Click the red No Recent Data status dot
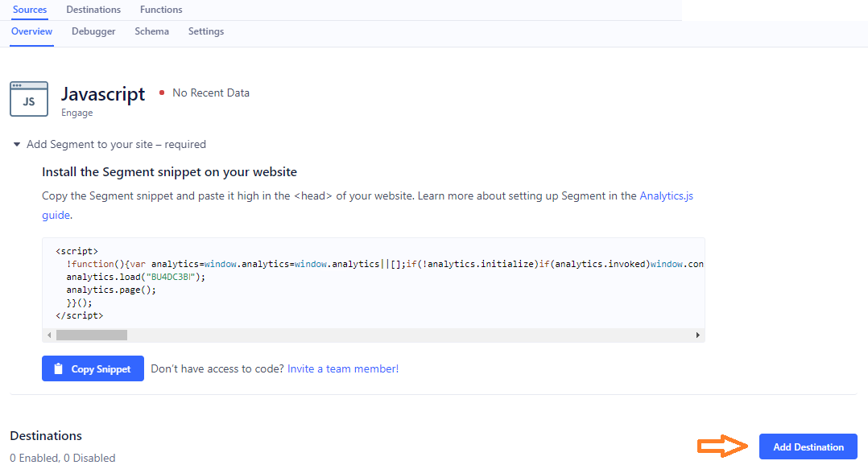 (162, 93)
